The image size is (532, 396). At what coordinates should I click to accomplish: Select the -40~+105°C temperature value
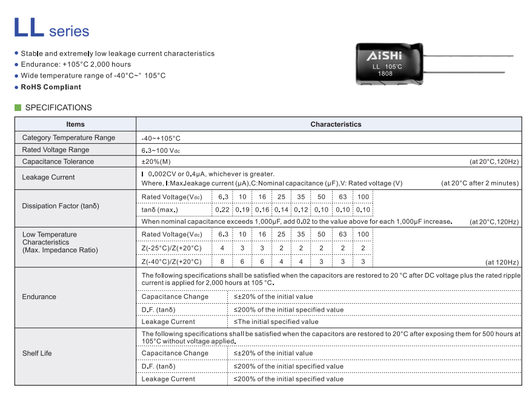click(x=161, y=138)
